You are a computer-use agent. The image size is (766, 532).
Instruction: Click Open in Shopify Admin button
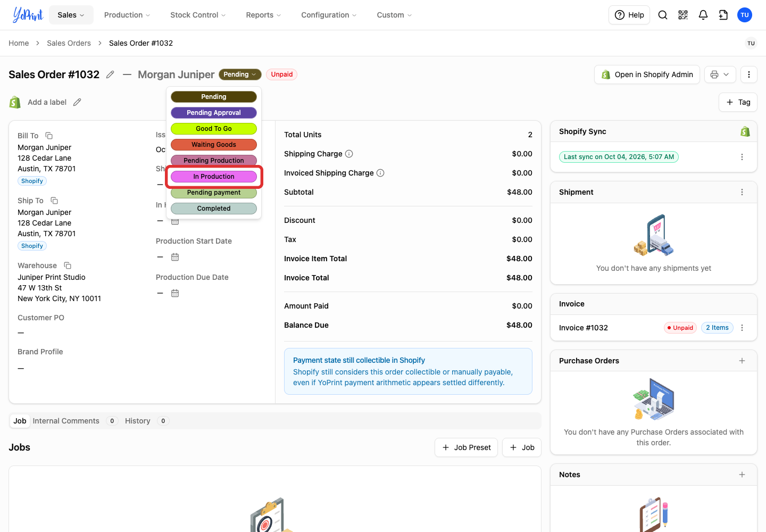647,74
